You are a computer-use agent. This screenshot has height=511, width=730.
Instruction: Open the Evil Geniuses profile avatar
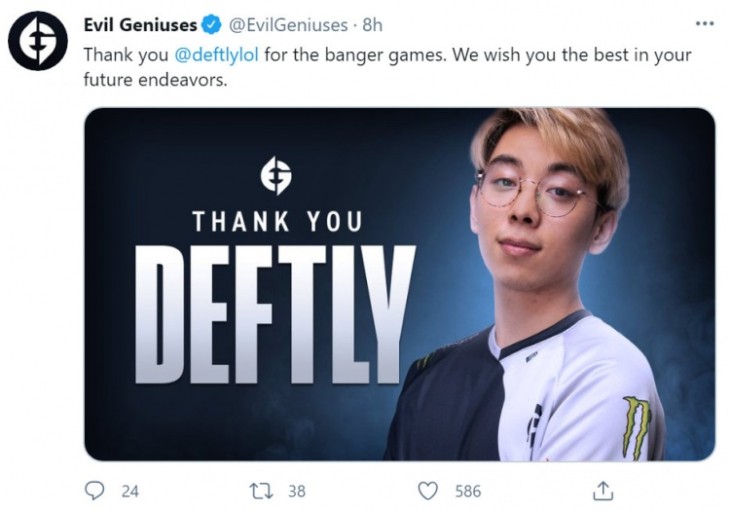point(38,41)
